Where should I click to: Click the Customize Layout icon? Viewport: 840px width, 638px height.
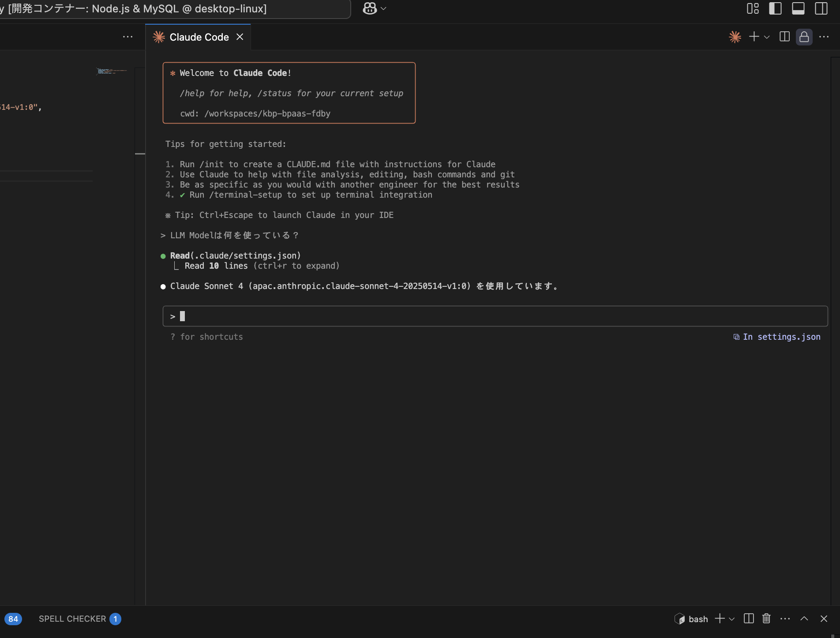(x=753, y=8)
